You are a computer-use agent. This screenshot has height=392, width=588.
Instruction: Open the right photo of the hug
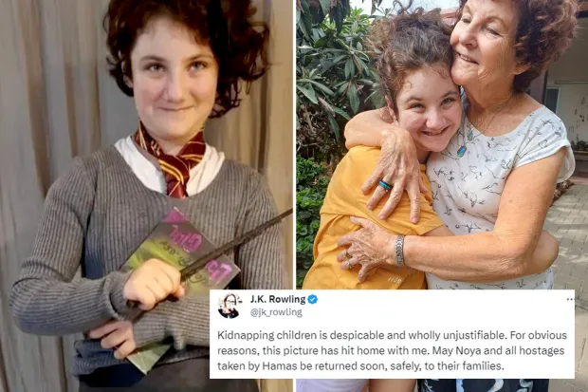click(x=442, y=144)
